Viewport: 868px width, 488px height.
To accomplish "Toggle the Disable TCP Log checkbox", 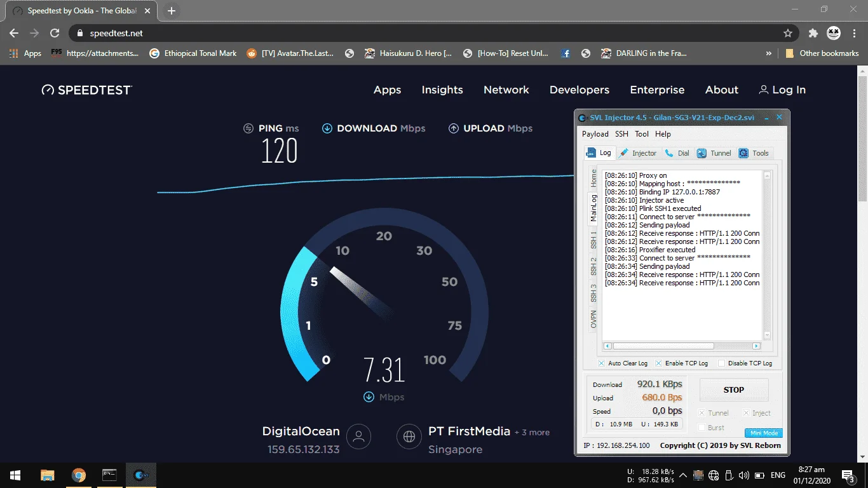I will point(721,363).
